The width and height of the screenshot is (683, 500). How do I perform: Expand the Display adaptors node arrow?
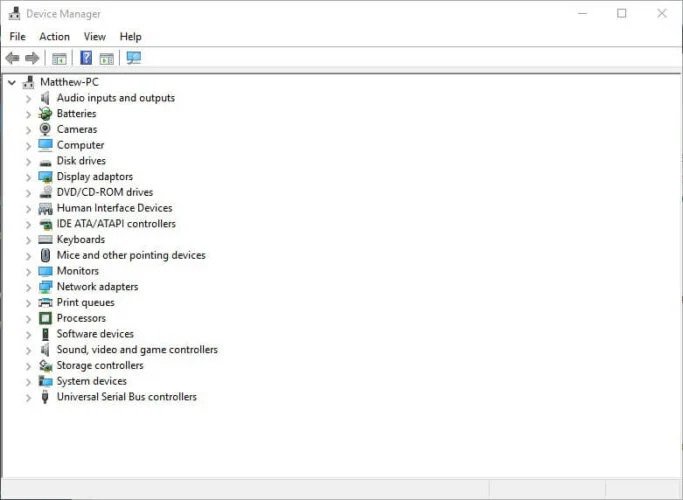pyautogui.click(x=29, y=177)
